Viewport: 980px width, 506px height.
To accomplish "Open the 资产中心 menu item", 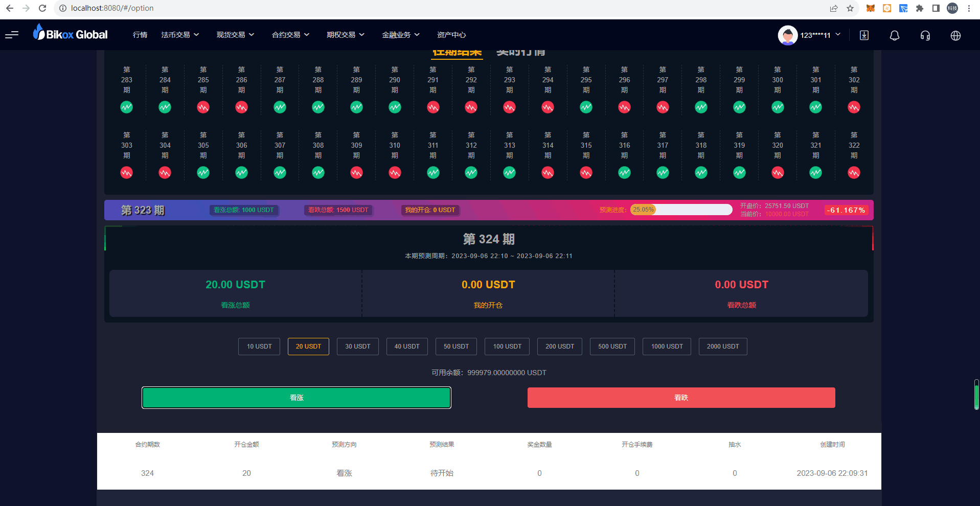I will pos(451,35).
